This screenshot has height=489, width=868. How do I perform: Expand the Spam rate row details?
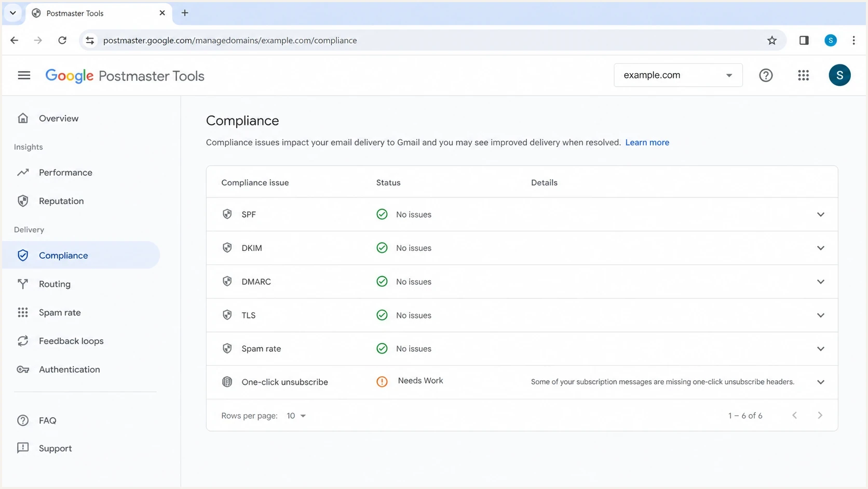[x=821, y=349]
